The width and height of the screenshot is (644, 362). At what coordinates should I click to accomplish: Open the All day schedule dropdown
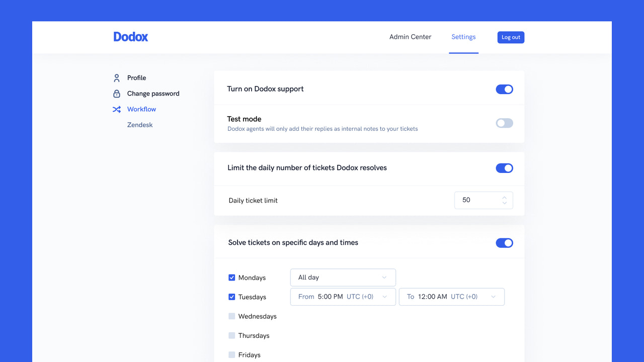[x=343, y=277]
